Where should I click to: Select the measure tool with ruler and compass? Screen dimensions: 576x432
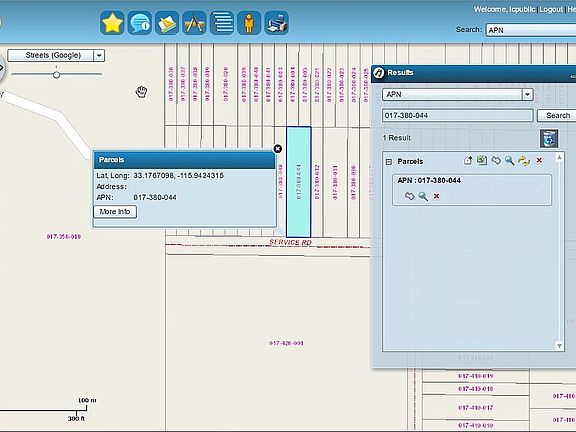pyautogui.click(x=194, y=23)
